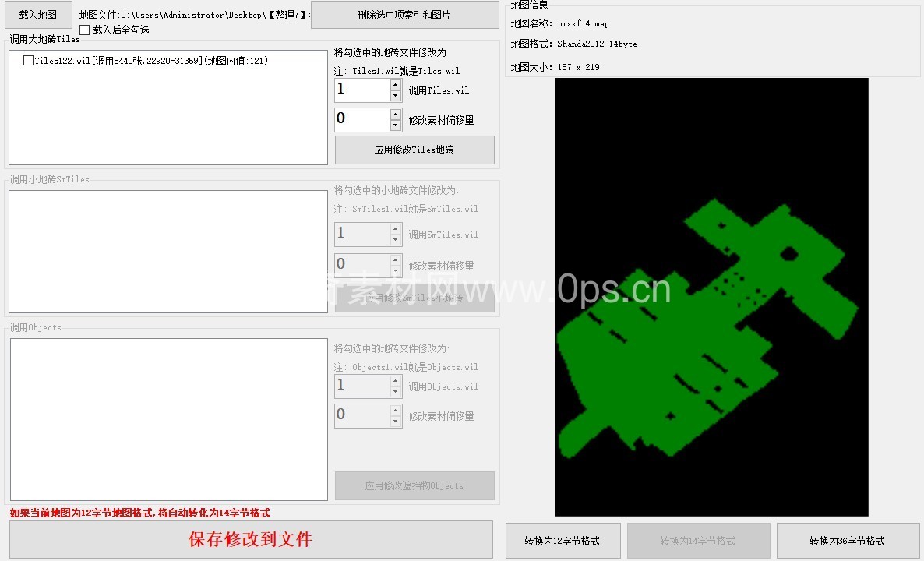Increase the 调用Tiles.wil number with up arrow
Image resolution: width=924 pixels, height=561 pixels.
(x=396, y=85)
